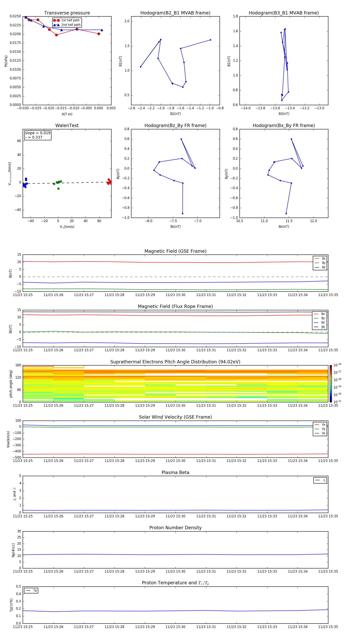Viewport: 351px width, 644px height.
Task: Click the 'pitch angle (deg)' axis label
Action: tap(11, 384)
